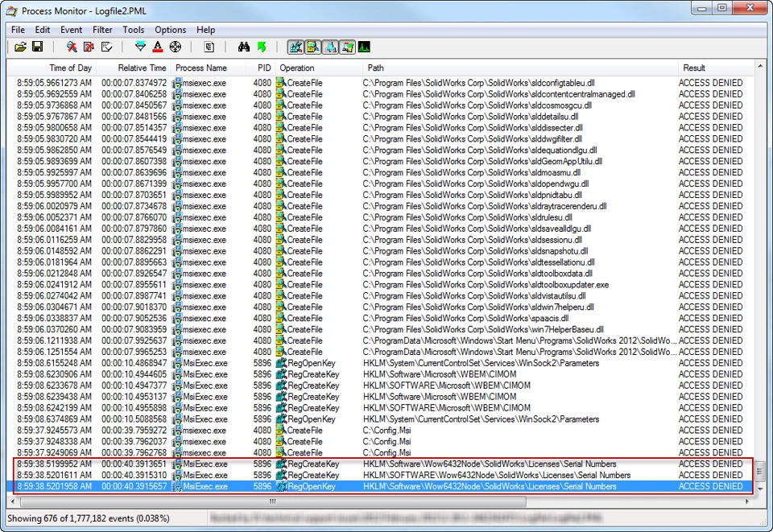Select the sldconfigtableu.dll CreateFile row
The width and height of the screenshot is (773, 532).
(x=379, y=83)
